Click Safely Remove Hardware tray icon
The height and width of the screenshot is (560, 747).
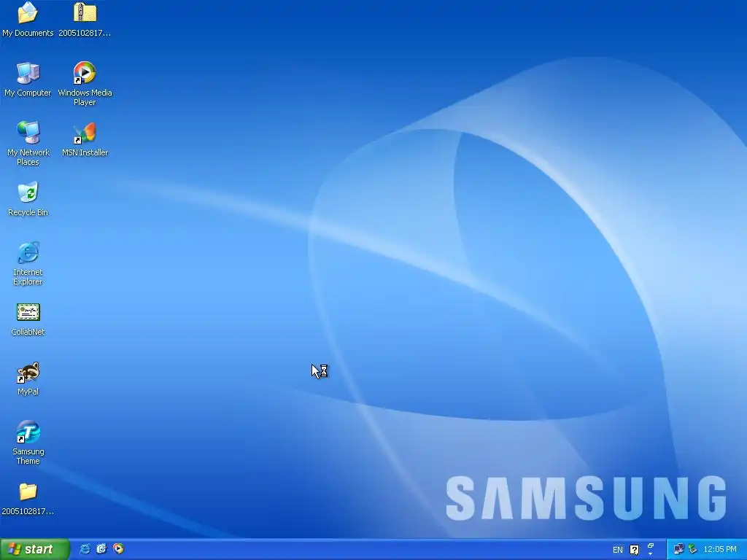click(693, 550)
